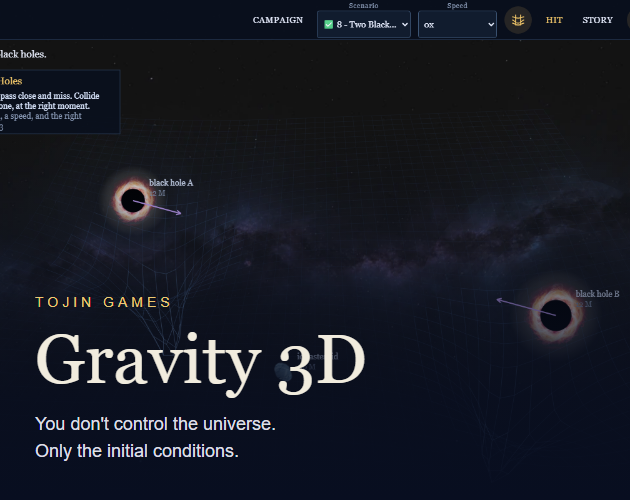Click "You don't control the universe." text
Viewport: 630px width, 500px height.
(x=155, y=424)
